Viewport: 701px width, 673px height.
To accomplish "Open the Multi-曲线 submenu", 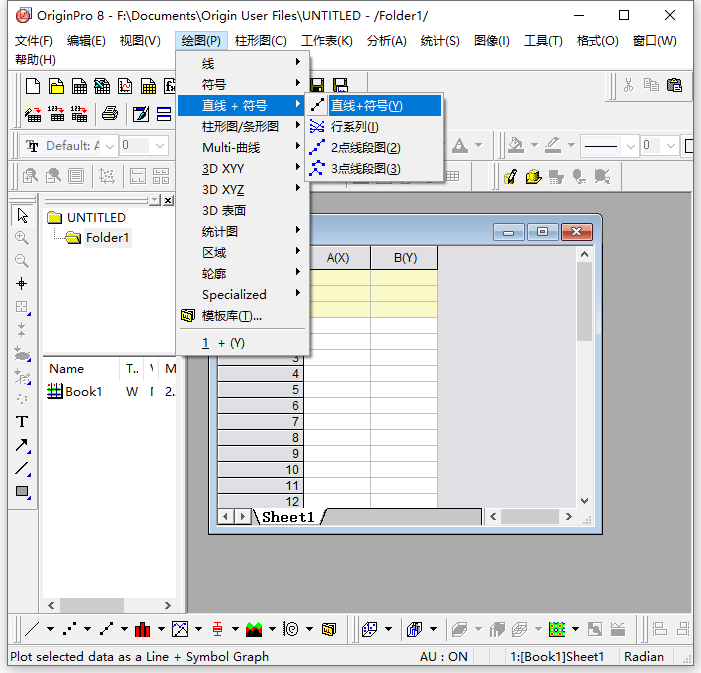I will coord(243,148).
